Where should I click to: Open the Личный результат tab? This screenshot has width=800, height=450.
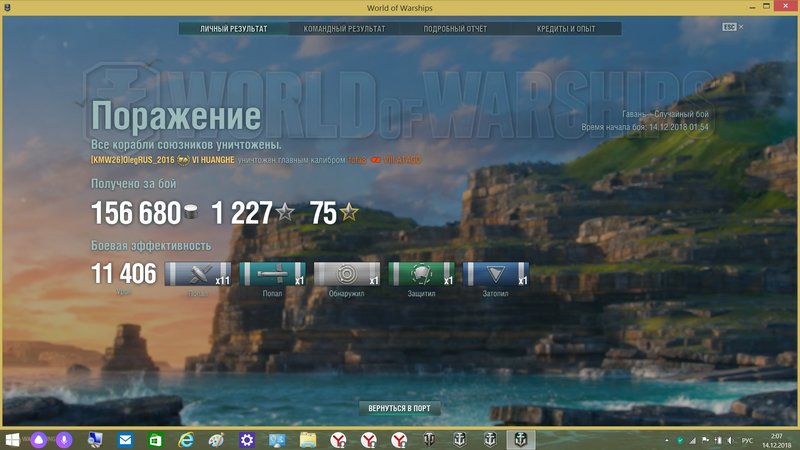[234, 29]
